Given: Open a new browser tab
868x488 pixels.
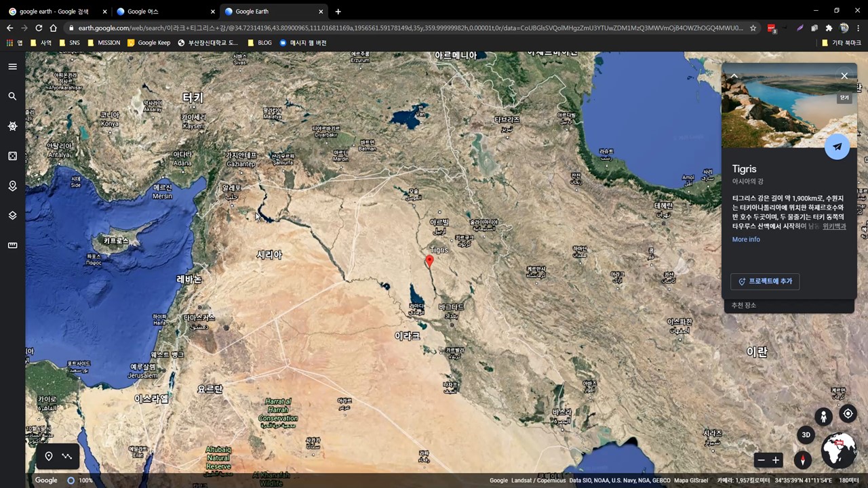Looking at the screenshot, I should click(338, 12).
